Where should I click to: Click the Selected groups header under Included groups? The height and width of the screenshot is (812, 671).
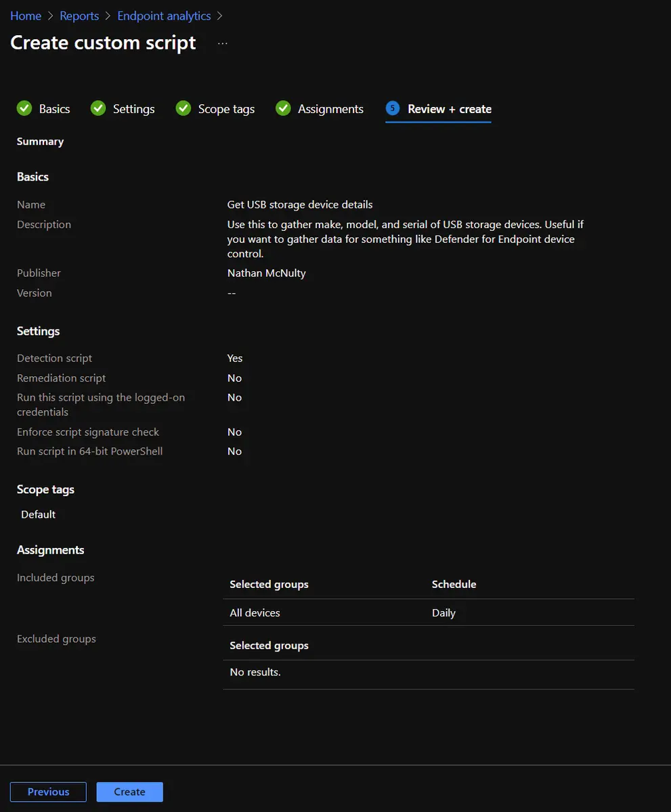[269, 584]
